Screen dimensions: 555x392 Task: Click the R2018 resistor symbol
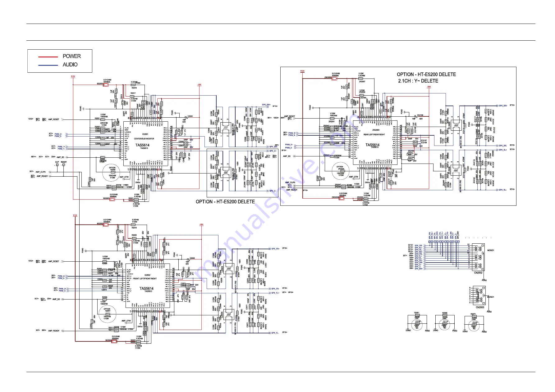[x=134, y=85]
